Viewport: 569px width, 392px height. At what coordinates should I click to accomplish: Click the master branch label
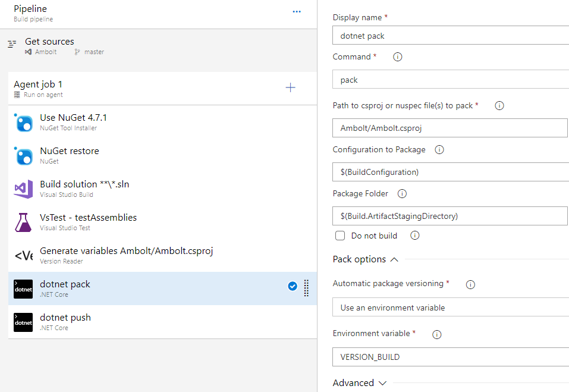[94, 52]
